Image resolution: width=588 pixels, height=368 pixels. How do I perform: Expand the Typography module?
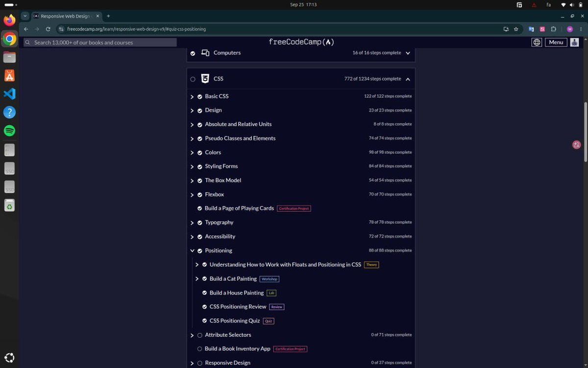tap(192, 223)
